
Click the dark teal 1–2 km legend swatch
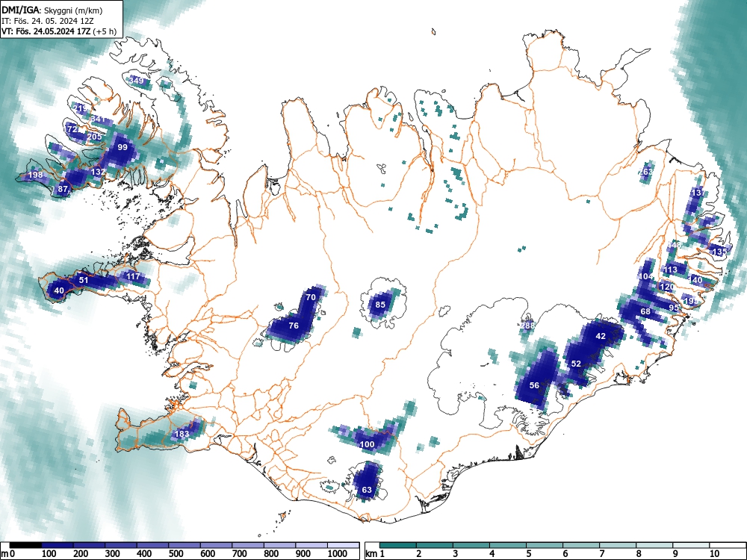398,545
